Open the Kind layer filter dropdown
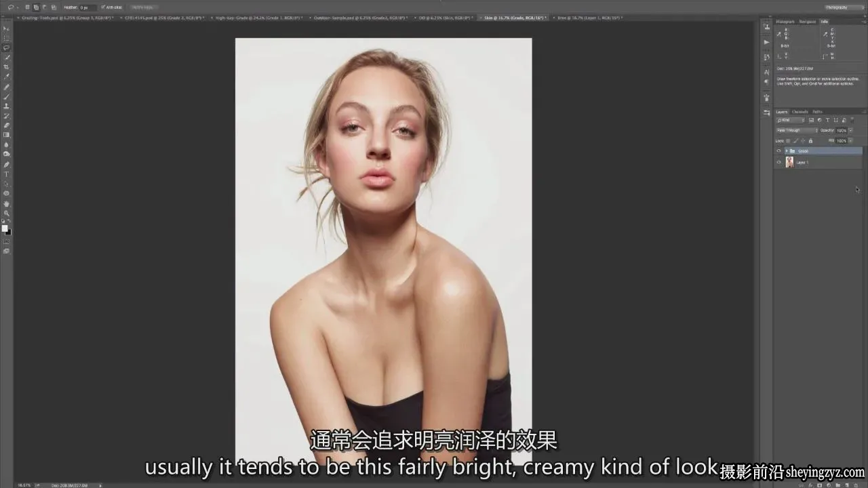The height and width of the screenshot is (488, 868). pos(791,120)
